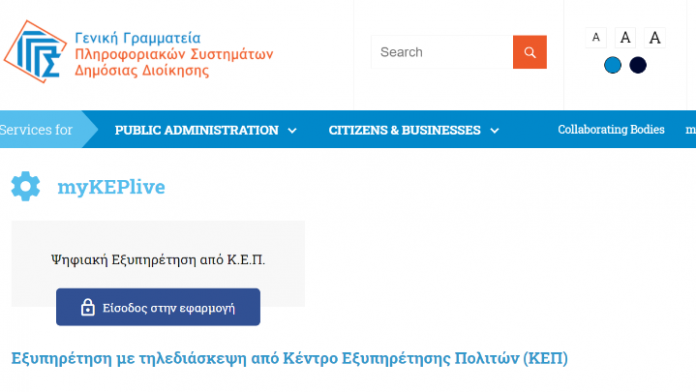Expand the Citizens & Businesses chevron

[x=494, y=131]
